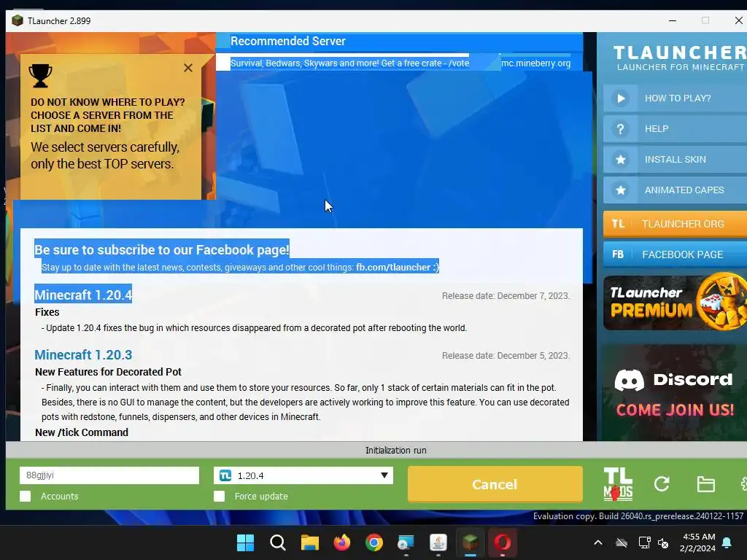Enable the Force update checkbox
The width and height of the screenshot is (747, 560).
tap(219, 496)
